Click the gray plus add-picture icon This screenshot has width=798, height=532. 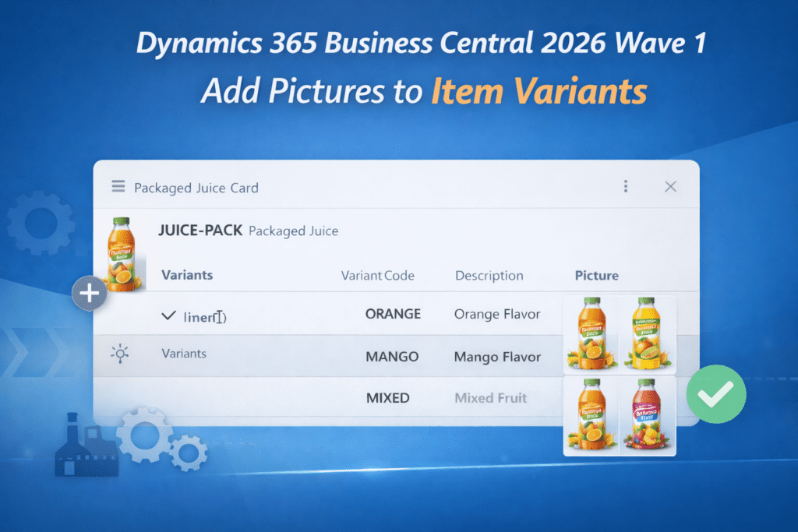pyautogui.click(x=90, y=294)
